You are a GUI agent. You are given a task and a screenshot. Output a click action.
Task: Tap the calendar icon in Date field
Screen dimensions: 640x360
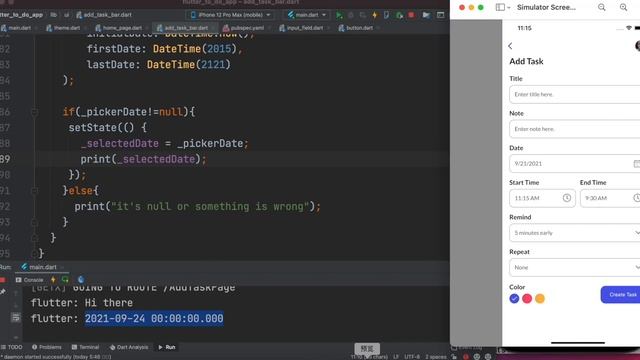pyautogui.click(x=636, y=164)
